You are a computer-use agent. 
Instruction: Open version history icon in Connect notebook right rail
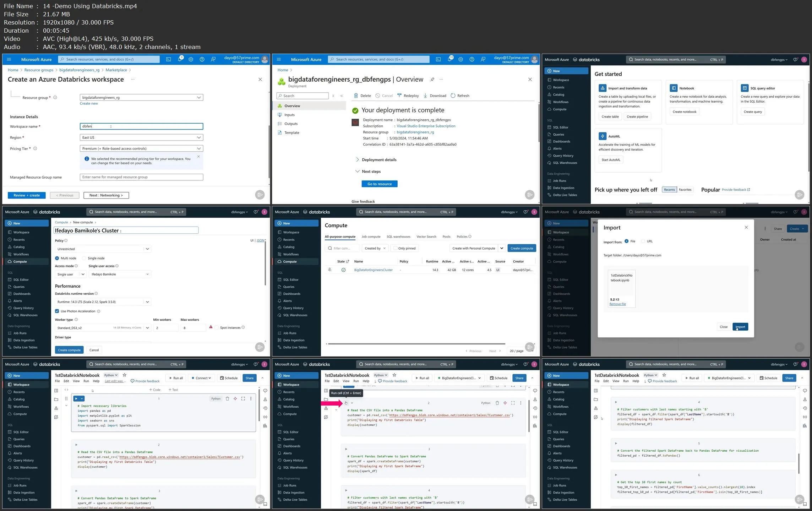265,408
